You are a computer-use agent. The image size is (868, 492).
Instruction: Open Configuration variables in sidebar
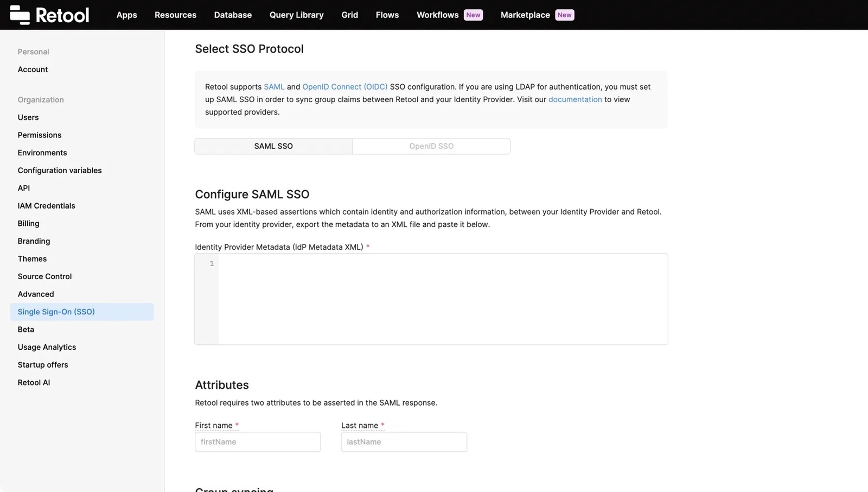pos(60,171)
